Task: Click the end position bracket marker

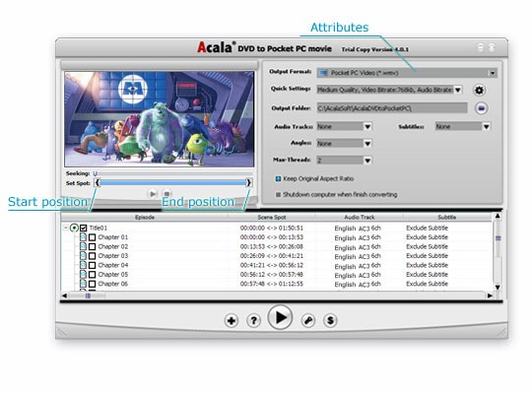Action: coord(248,183)
